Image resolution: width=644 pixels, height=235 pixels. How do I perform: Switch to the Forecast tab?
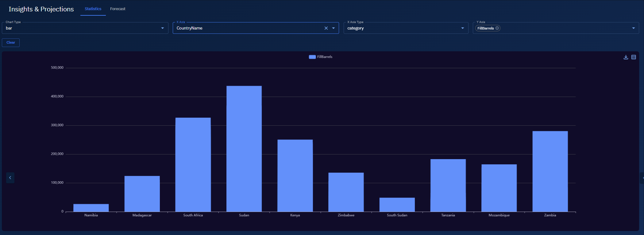tap(118, 9)
